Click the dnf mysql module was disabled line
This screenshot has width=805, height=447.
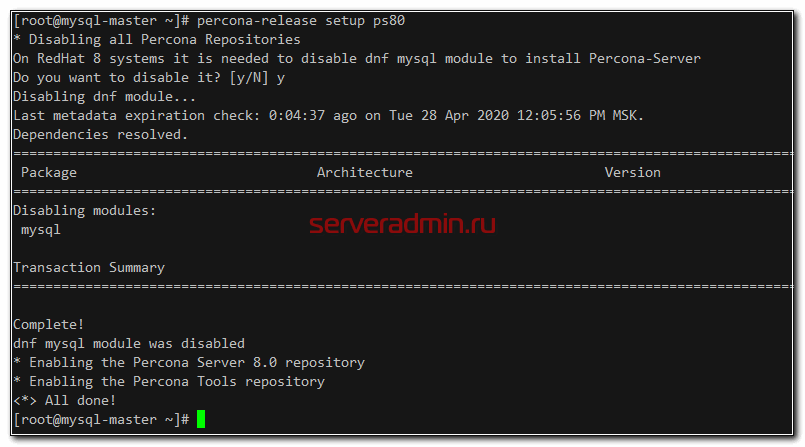[x=128, y=343]
